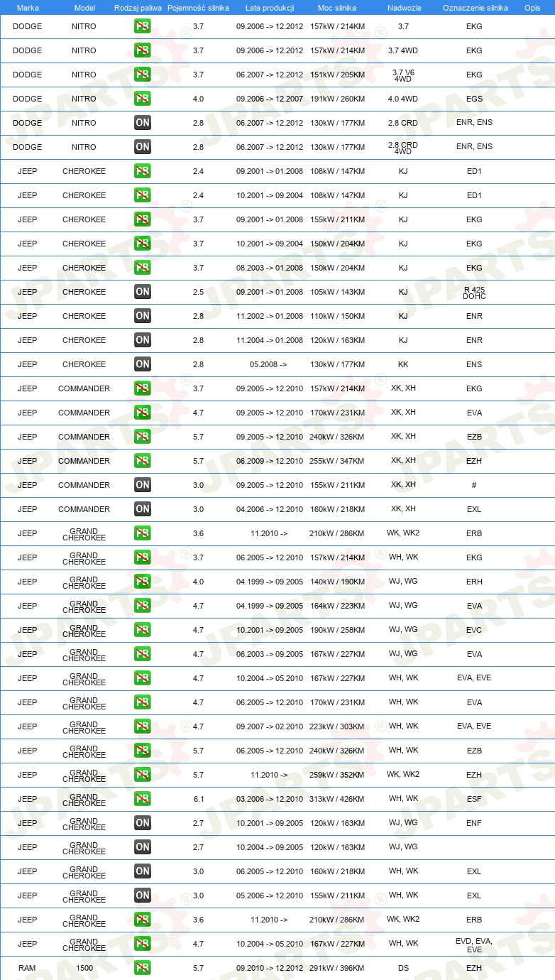Click the 255kW / 347KM power cell
555x980 pixels.
coord(337,461)
